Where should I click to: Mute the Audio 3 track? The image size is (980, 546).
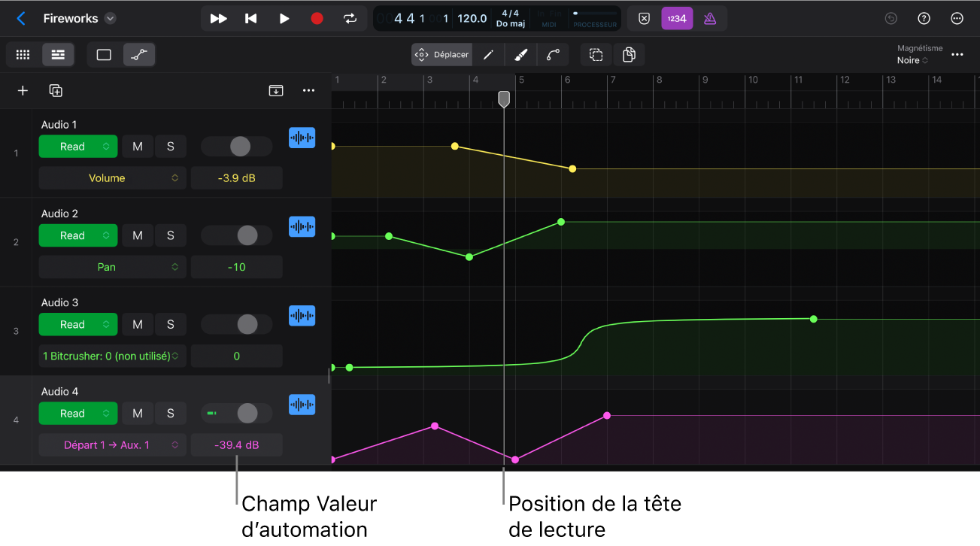point(138,324)
